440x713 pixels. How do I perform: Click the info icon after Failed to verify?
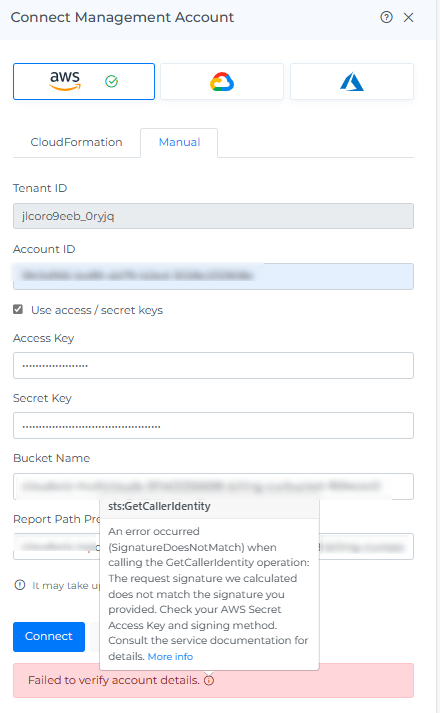(209, 680)
